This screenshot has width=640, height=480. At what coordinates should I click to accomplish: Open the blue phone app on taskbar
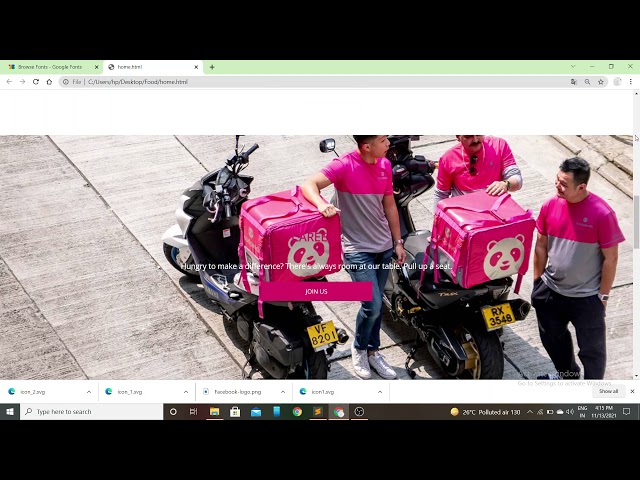[277, 412]
